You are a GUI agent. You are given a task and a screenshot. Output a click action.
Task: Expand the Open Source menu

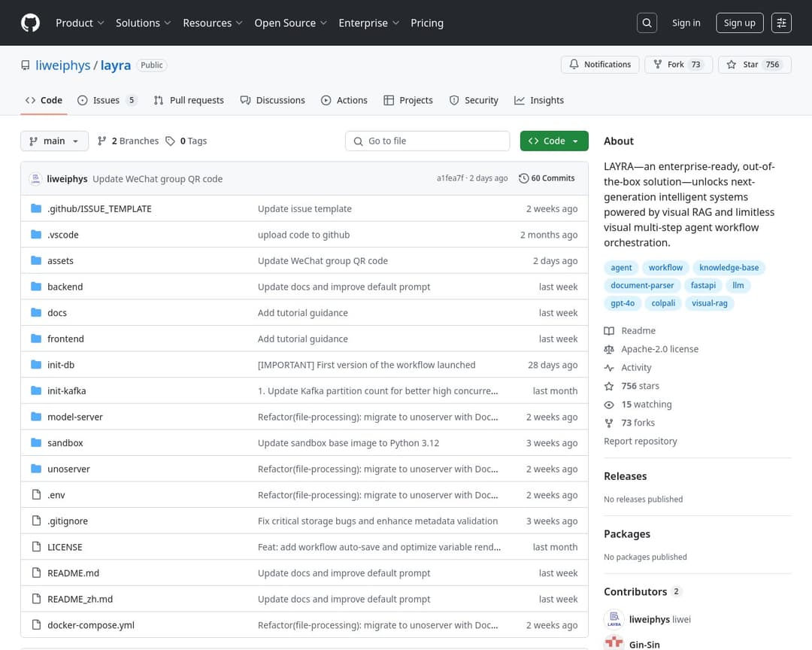pos(290,23)
